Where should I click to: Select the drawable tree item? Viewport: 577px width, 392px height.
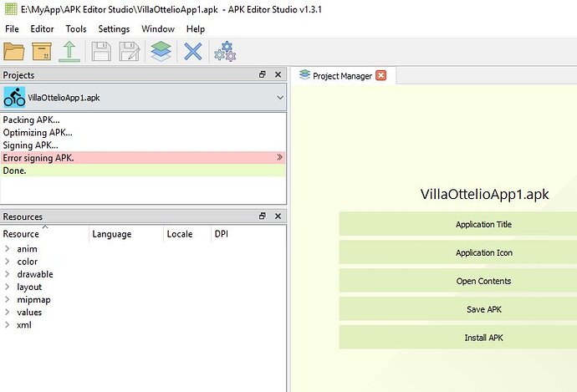[35, 274]
